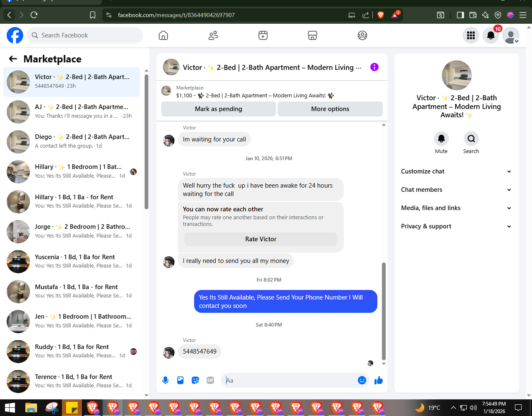Image resolution: width=532 pixels, height=416 pixels.
Task: Click the Brave Shields lion icon
Action: click(x=381, y=15)
